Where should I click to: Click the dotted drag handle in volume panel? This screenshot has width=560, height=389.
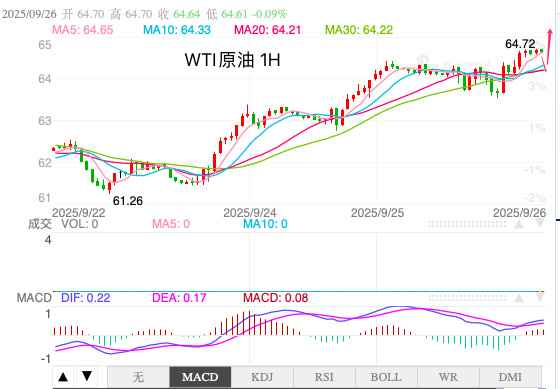point(467,224)
